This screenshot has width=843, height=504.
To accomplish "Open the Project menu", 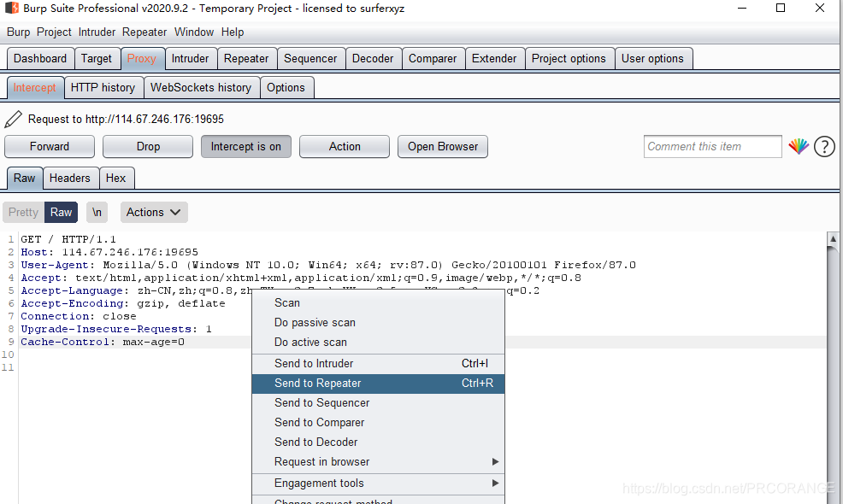I will click(x=54, y=32).
